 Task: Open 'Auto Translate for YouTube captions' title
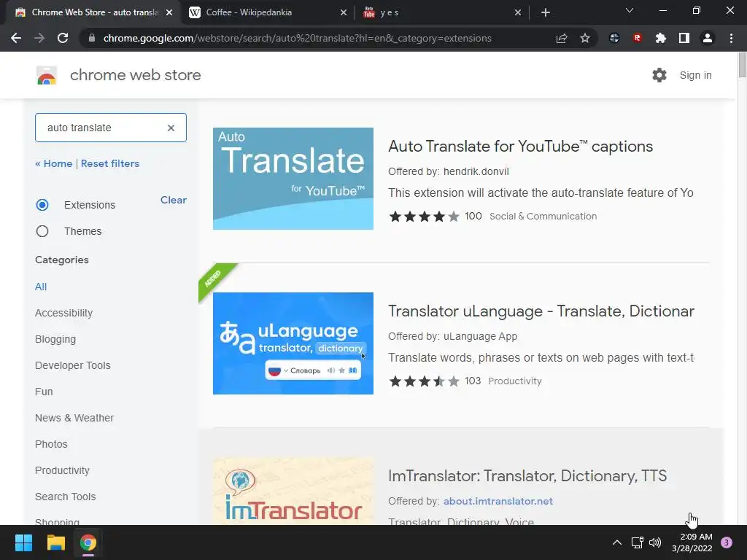(x=520, y=146)
